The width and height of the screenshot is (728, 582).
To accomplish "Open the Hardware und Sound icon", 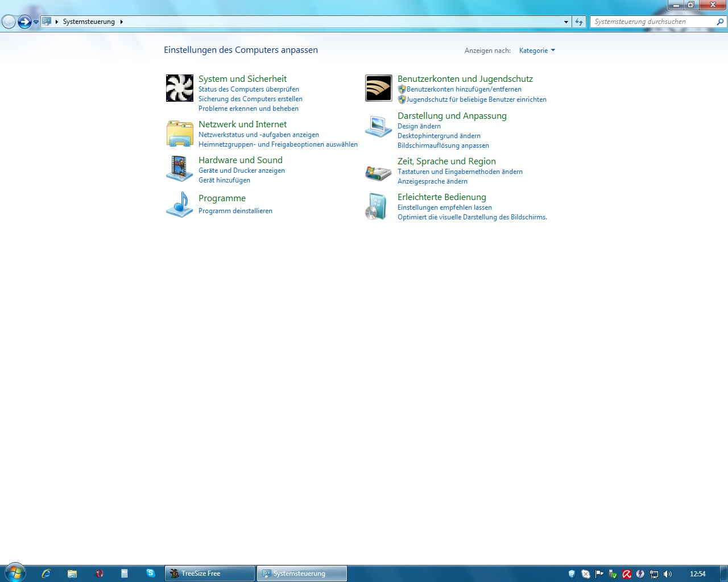I will (180, 169).
